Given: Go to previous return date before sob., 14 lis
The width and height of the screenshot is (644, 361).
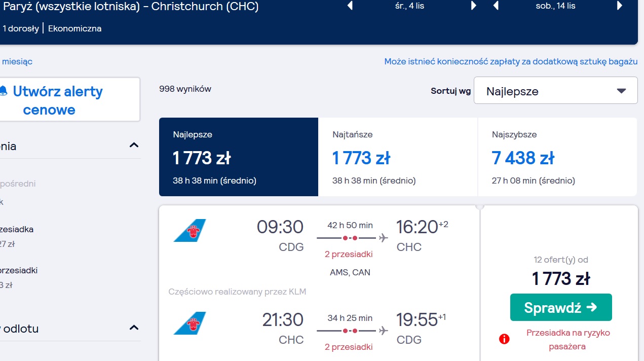Looking at the screenshot, I should 496,6.
